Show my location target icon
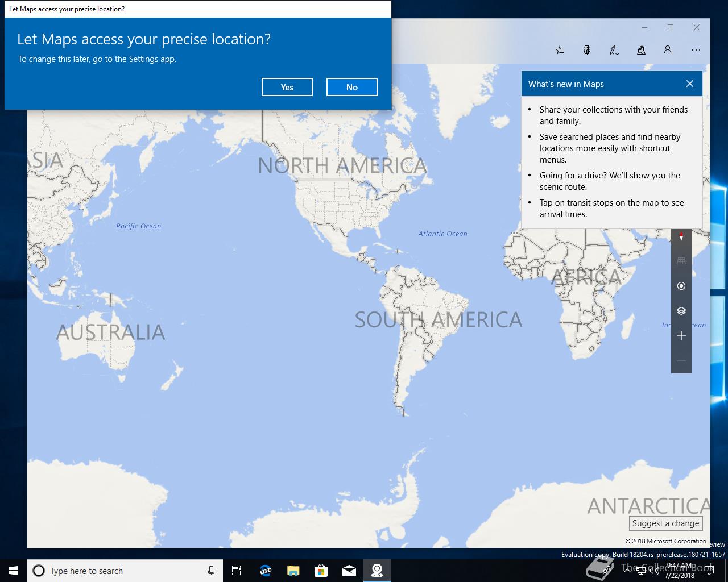 tap(681, 286)
